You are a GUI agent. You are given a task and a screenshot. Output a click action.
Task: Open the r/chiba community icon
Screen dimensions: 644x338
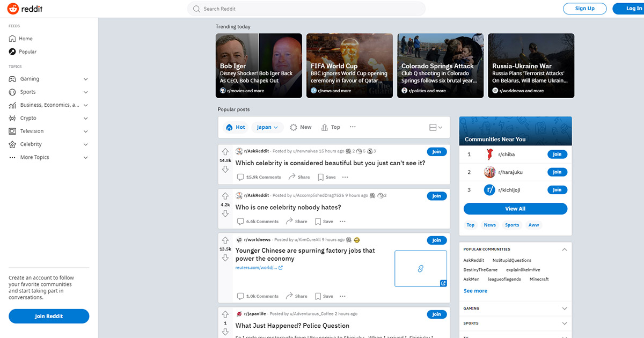pos(489,155)
